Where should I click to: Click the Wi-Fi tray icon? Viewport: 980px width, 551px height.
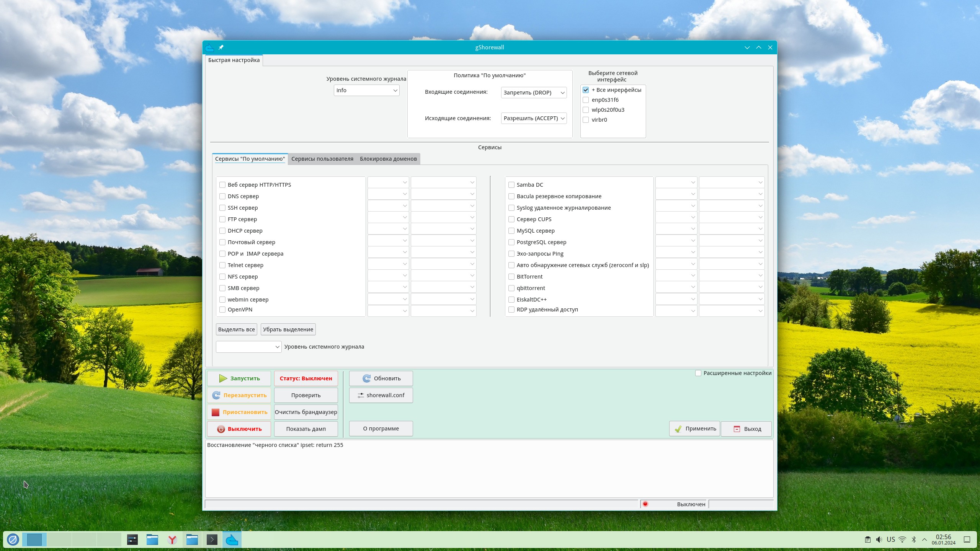coord(902,540)
